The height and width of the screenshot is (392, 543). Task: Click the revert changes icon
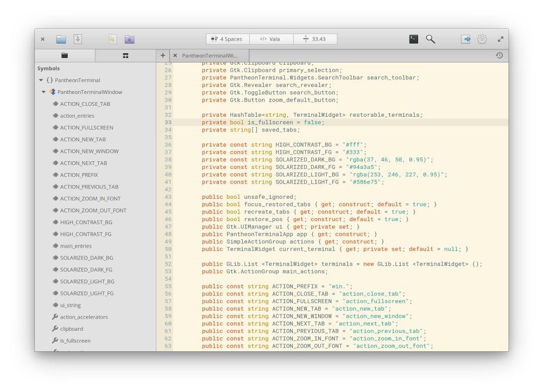[x=112, y=39]
